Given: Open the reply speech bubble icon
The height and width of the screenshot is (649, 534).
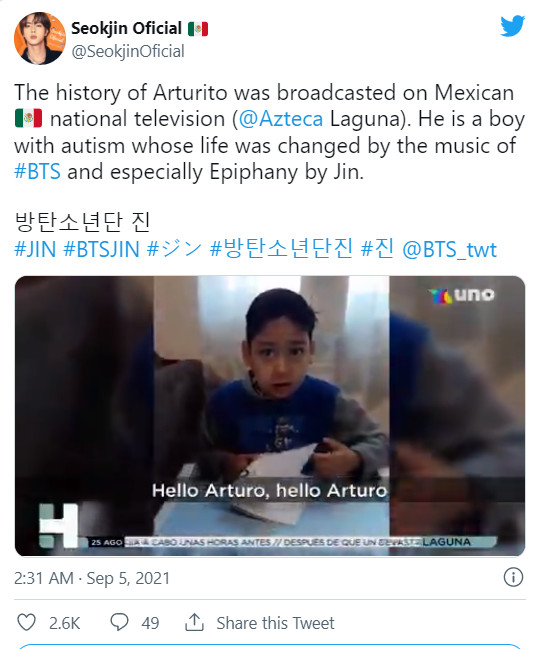Looking at the screenshot, I should 119,622.
